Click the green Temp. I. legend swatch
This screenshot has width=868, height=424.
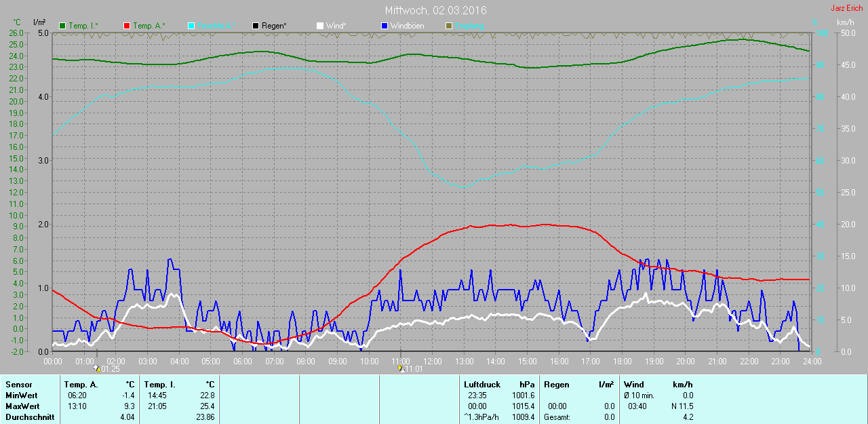[x=63, y=26]
